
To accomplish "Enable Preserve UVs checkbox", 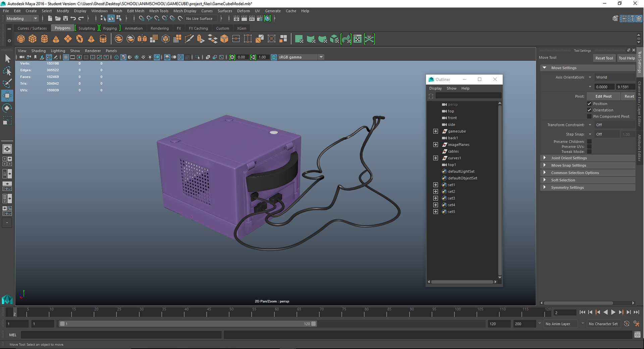I will 589,147.
